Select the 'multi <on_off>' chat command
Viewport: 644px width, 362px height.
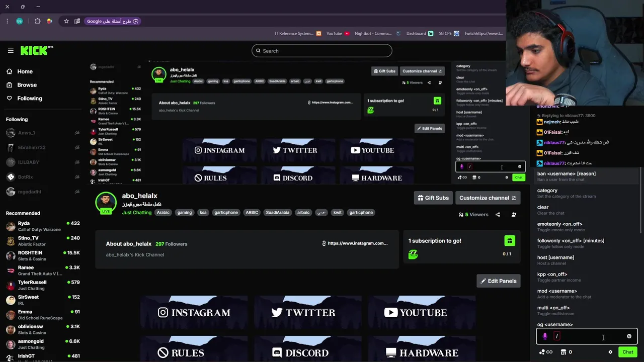pos(586,311)
